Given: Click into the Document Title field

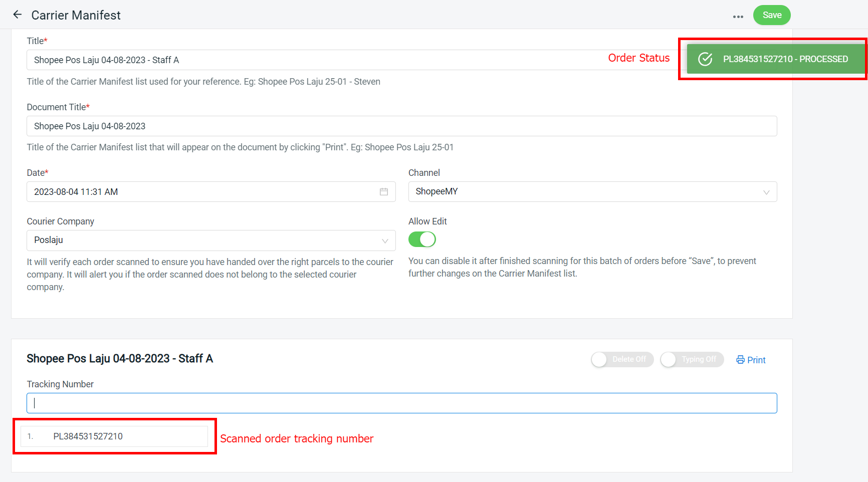Looking at the screenshot, I should (x=401, y=126).
